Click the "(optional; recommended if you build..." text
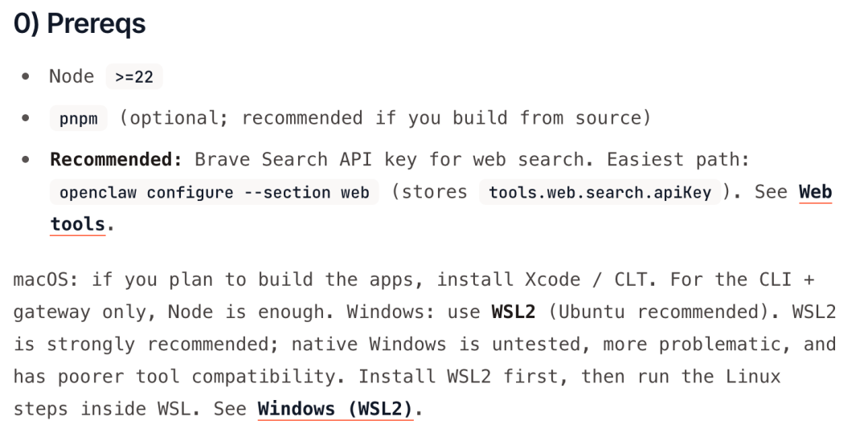Image resolution: width=868 pixels, height=441 pixels. [384, 118]
